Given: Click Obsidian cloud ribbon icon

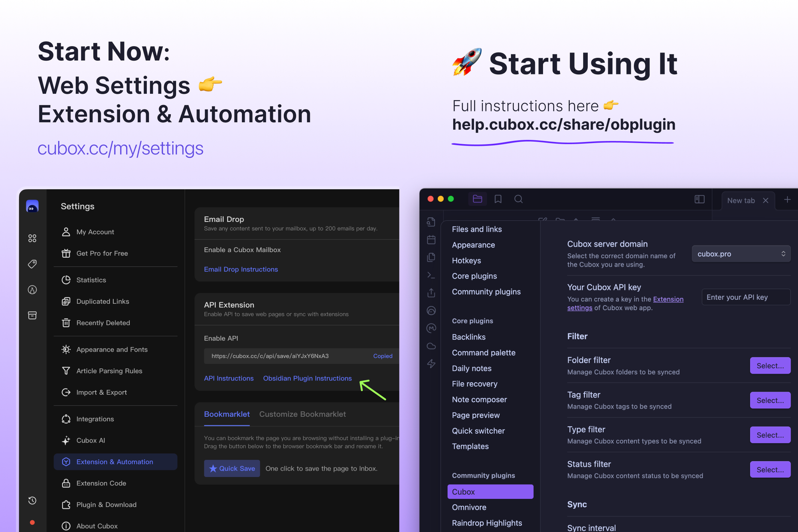Looking at the screenshot, I should tap(431, 346).
